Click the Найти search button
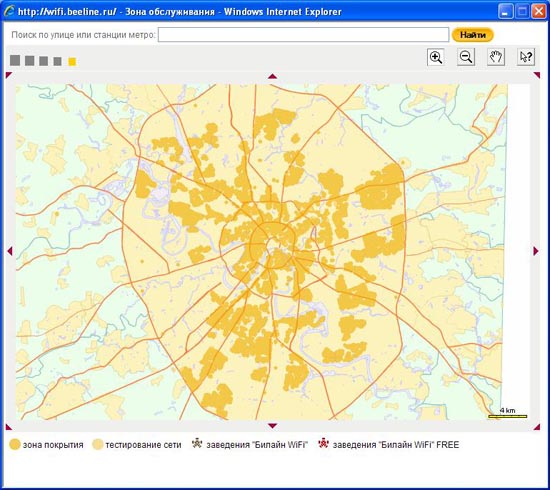Viewport: 550px width, 490px height. 473,35
